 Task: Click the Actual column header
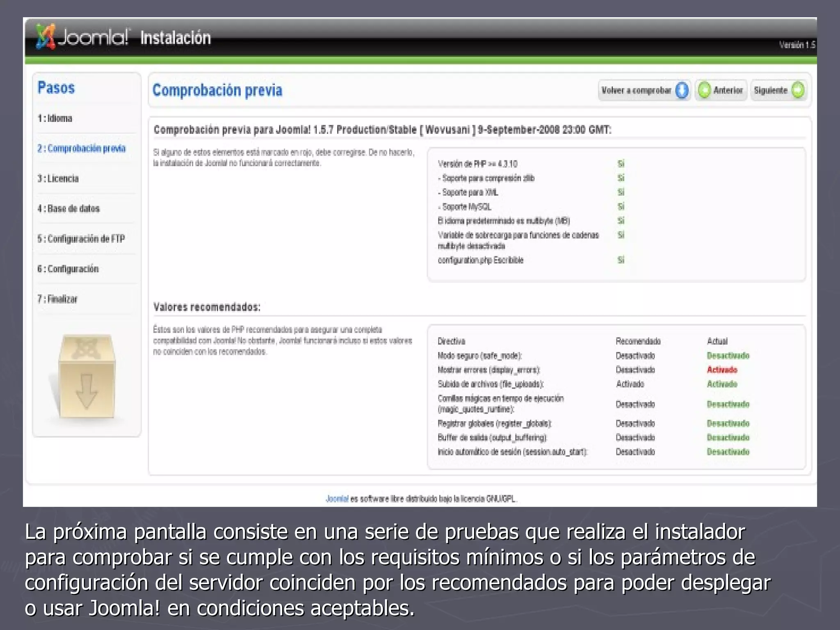tap(717, 341)
